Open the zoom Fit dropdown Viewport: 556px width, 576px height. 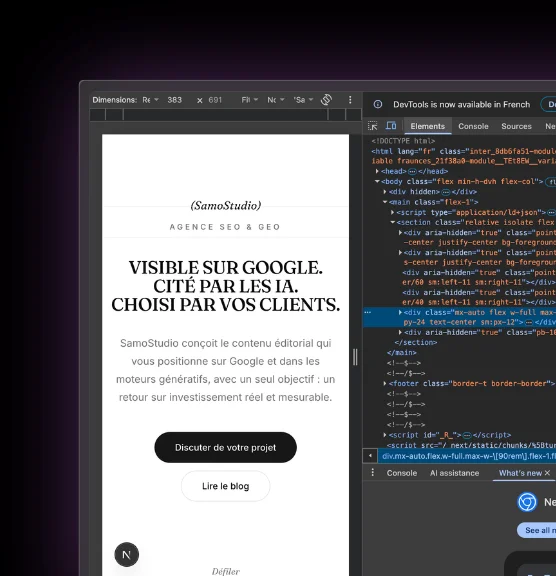pos(250,100)
